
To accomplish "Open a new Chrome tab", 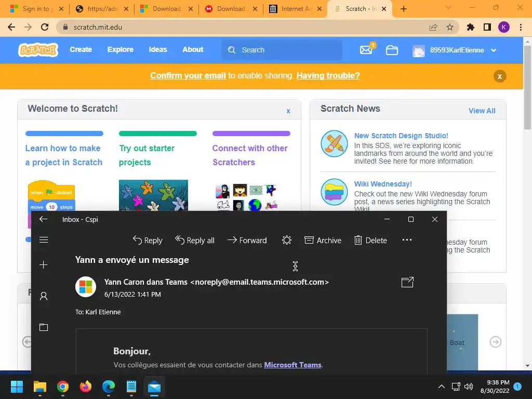I will coord(403,9).
